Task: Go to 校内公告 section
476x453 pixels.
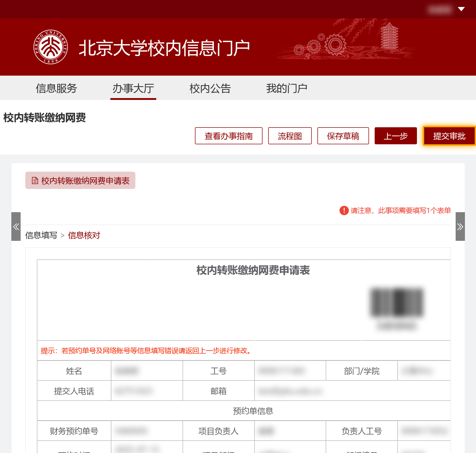Action: pyautogui.click(x=210, y=88)
